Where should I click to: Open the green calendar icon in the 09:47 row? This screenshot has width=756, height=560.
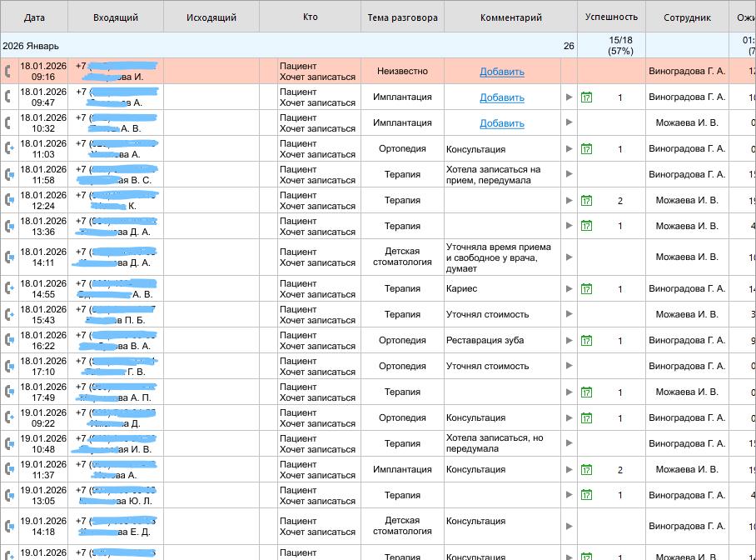tap(586, 97)
